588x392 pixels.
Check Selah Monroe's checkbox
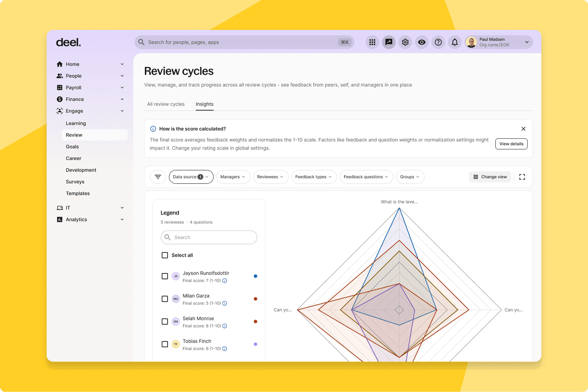pyautogui.click(x=165, y=322)
